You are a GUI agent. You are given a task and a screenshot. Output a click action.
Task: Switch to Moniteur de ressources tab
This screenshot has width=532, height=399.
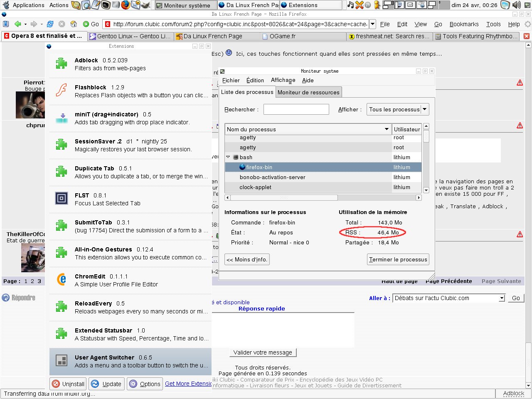pyautogui.click(x=308, y=92)
